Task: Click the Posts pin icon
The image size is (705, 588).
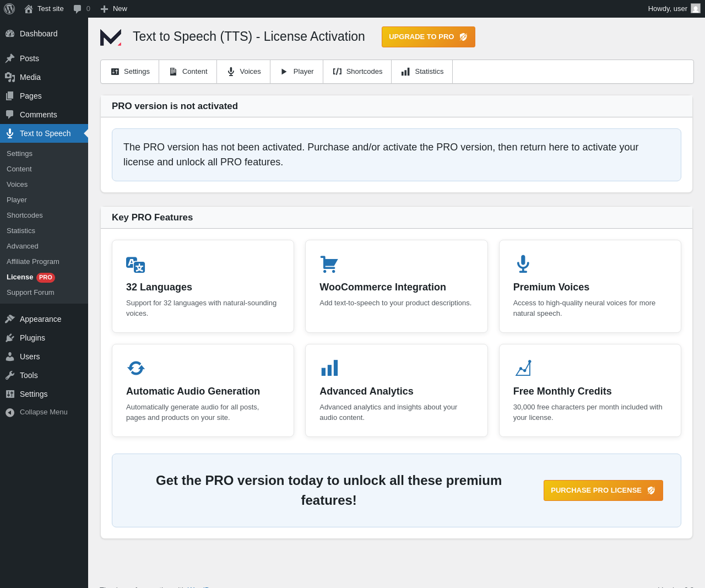Action: coord(10,58)
